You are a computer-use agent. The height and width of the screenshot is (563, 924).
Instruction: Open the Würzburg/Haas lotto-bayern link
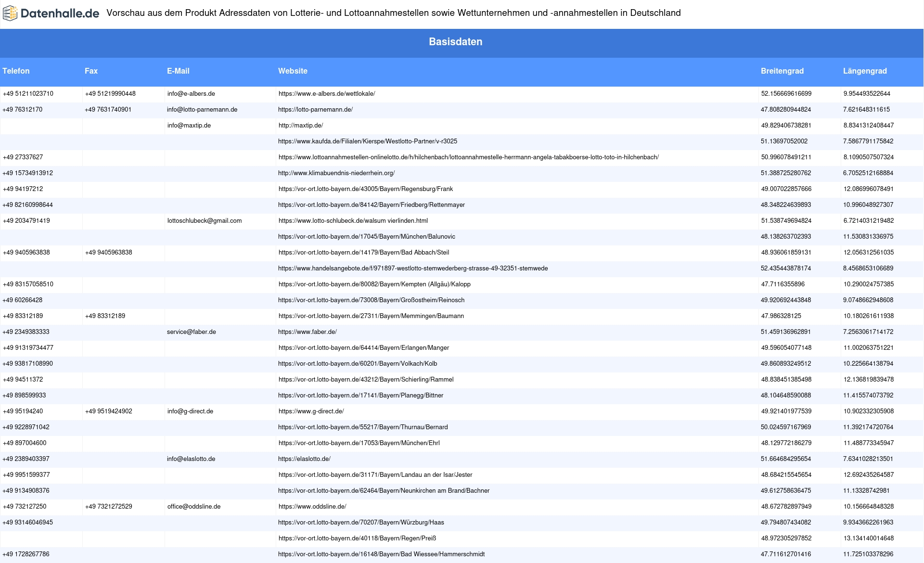[361, 523]
